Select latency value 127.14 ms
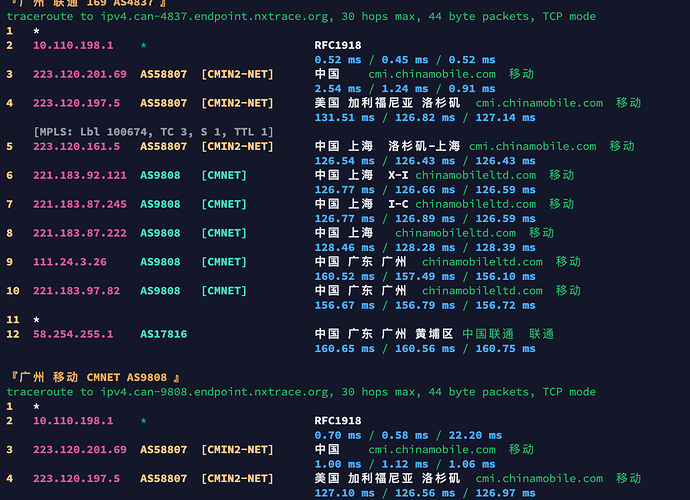The height and width of the screenshot is (500, 690). click(506, 118)
